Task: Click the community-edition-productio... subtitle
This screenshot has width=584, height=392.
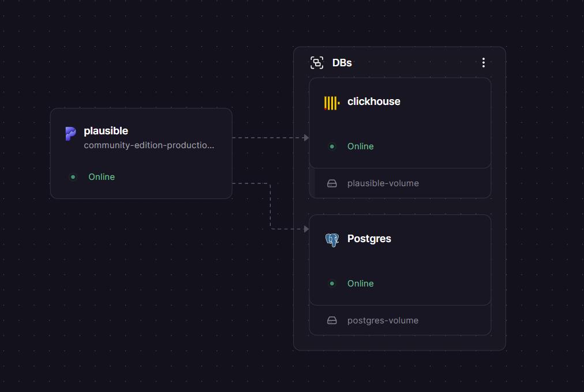Action: pyautogui.click(x=149, y=145)
